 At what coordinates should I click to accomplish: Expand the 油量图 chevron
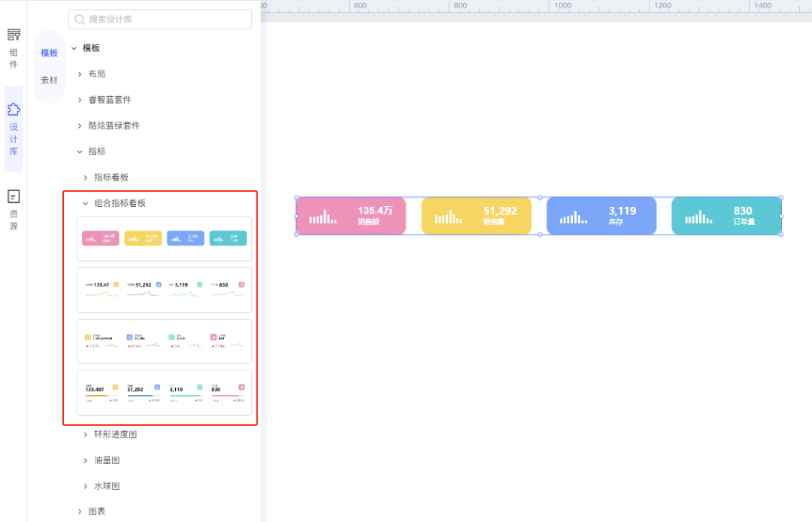pos(86,460)
